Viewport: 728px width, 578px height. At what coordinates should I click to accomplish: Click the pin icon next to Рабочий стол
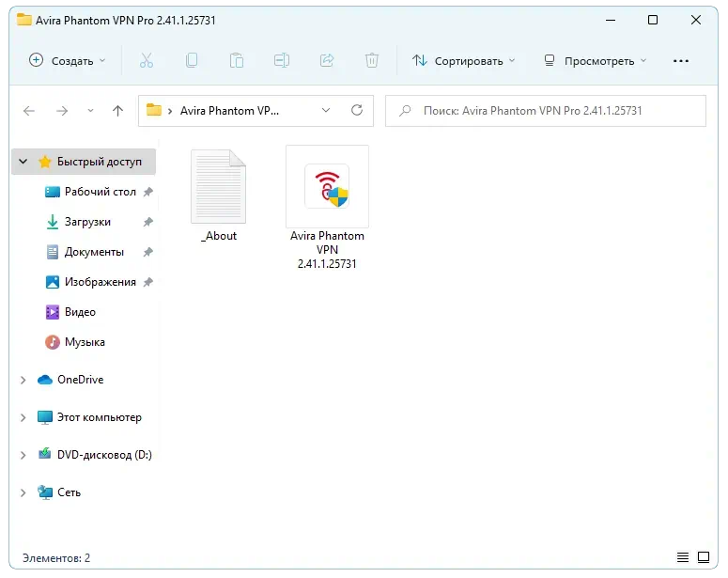pyautogui.click(x=148, y=192)
